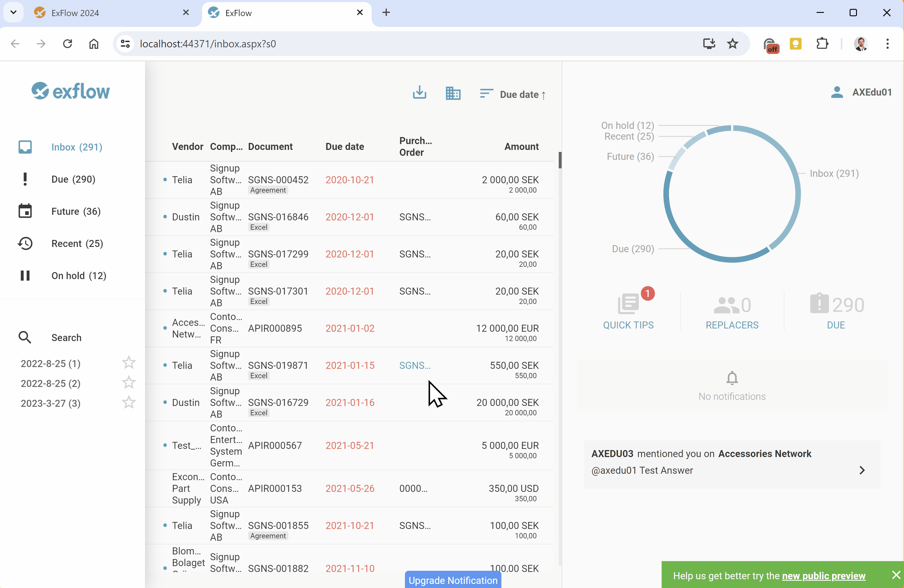
Task: Open document SGNS-016846 from Dustin
Action: tap(278, 217)
